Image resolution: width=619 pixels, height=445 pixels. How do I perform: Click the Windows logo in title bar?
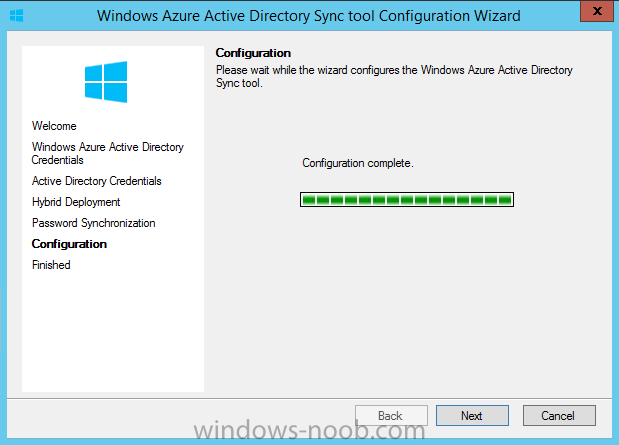[x=17, y=16]
